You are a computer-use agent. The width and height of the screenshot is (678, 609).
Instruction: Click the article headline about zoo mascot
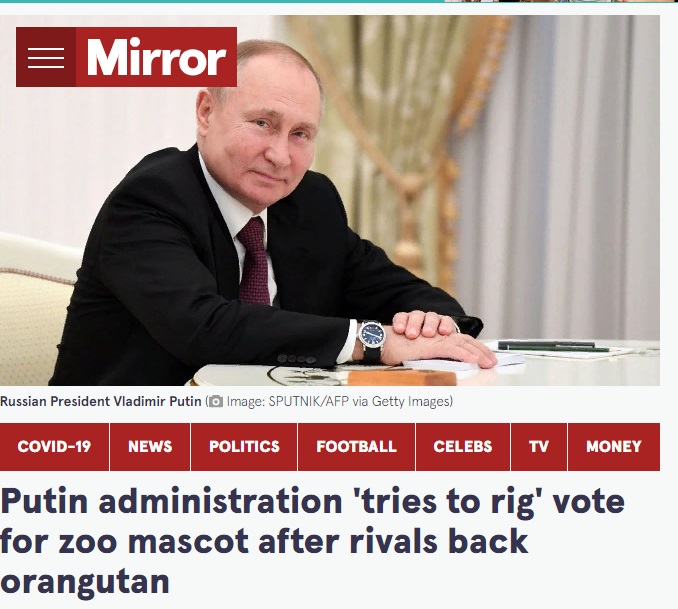click(x=312, y=541)
